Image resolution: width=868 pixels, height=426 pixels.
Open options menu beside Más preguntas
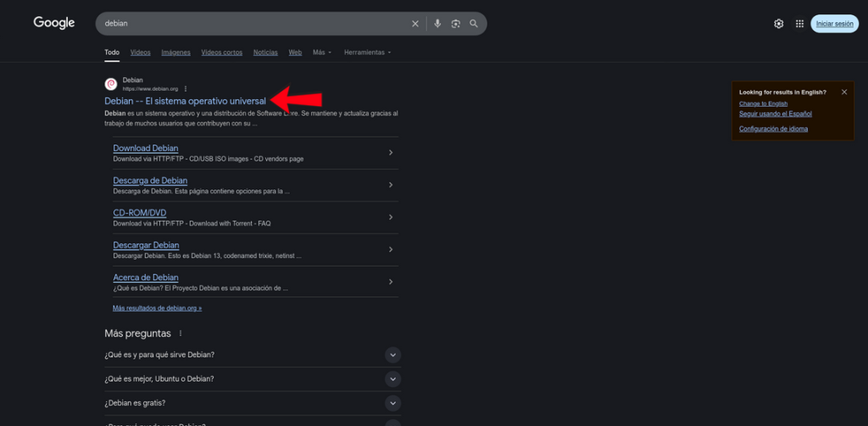pyautogui.click(x=181, y=334)
